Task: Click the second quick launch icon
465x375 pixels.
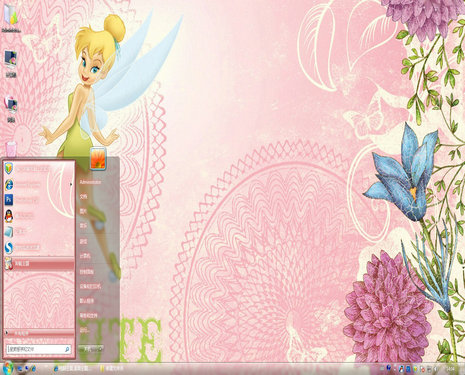Action: (x=27, y=368)
